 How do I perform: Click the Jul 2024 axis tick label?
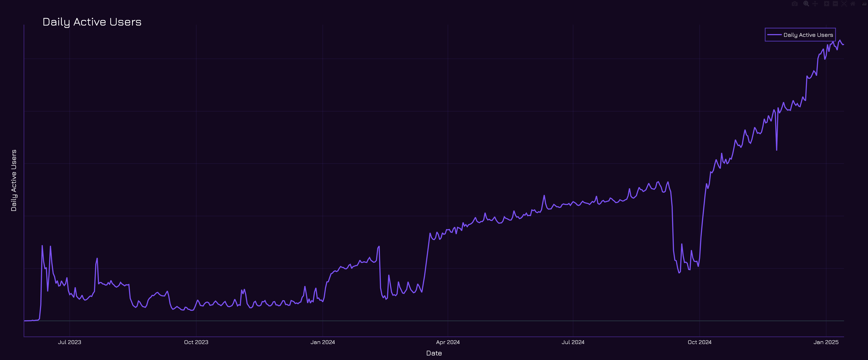(x=573, y=342)
